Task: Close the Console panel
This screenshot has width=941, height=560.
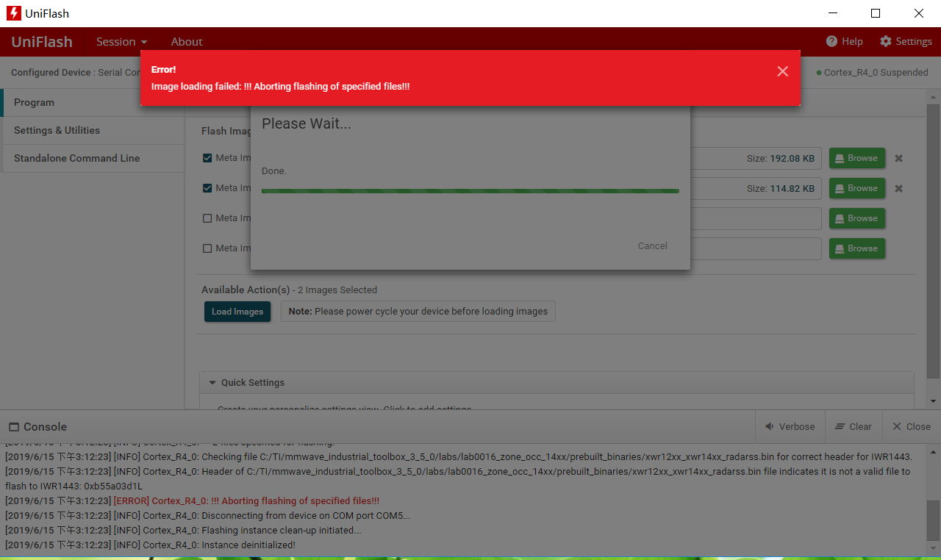Action: tap(912, 426)
